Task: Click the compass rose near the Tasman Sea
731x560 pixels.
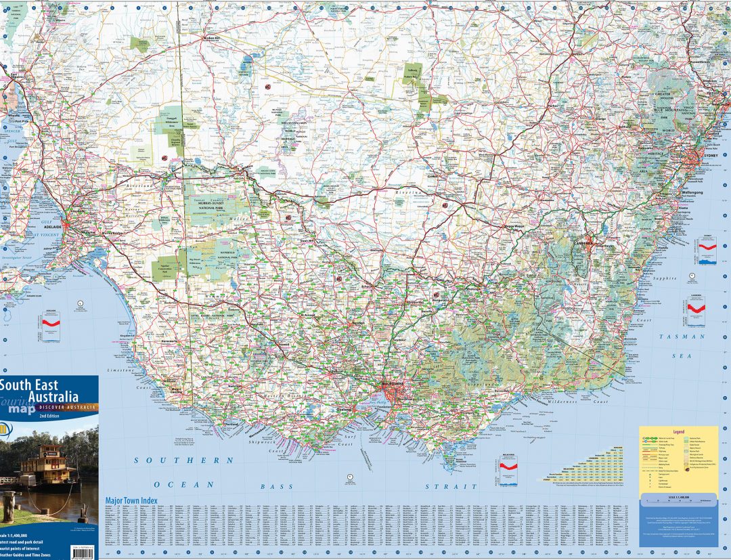Action: pos(692,276)
